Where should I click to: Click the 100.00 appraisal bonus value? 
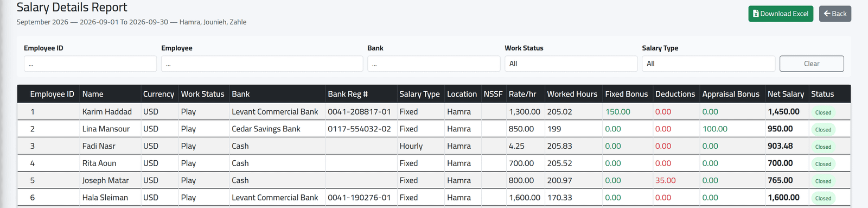pos(715,129)
